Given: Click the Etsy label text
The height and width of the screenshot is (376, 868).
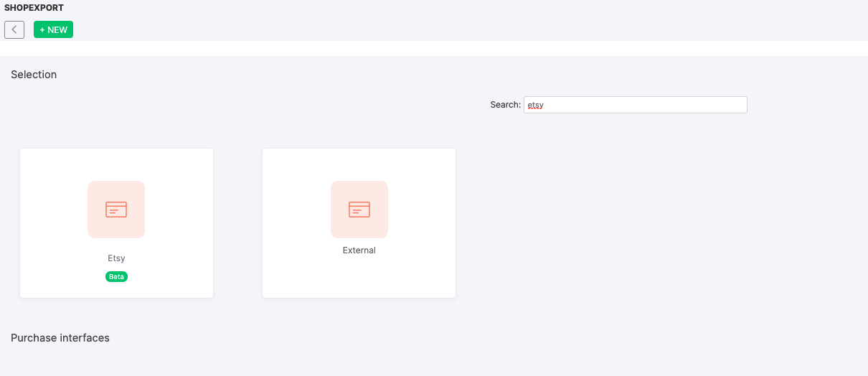Looking at the screenshot, I should [116, 258].
